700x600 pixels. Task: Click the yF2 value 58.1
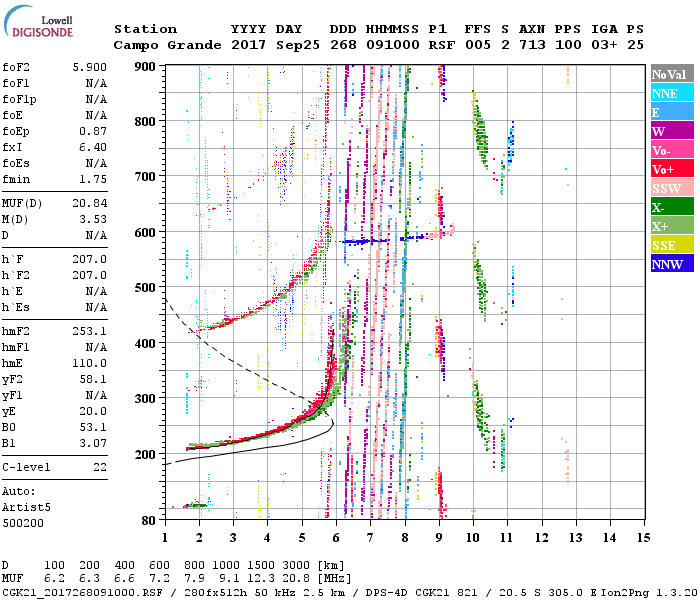click(93, 379)
